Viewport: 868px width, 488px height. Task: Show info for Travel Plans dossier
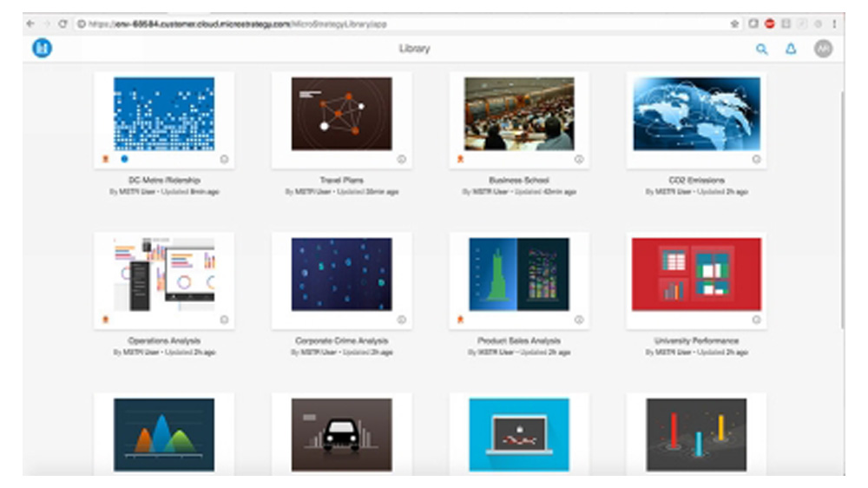click(x=401, y=160)
